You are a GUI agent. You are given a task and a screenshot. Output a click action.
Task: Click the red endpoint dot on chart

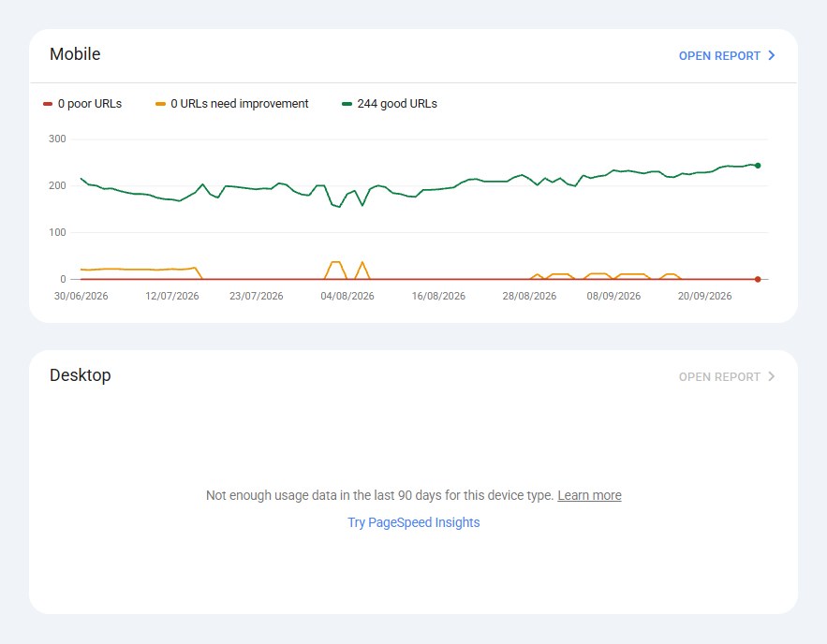758,279
